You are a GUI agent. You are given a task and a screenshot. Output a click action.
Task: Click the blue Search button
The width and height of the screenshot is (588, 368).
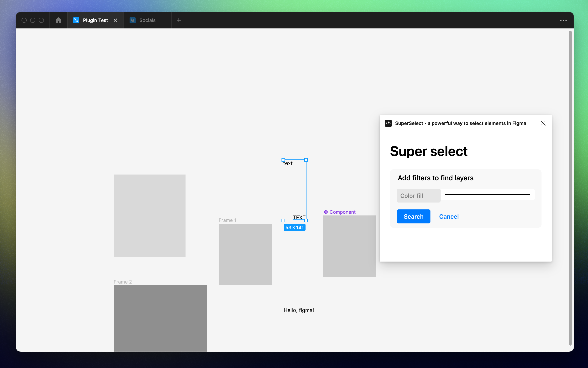(413, 216)
